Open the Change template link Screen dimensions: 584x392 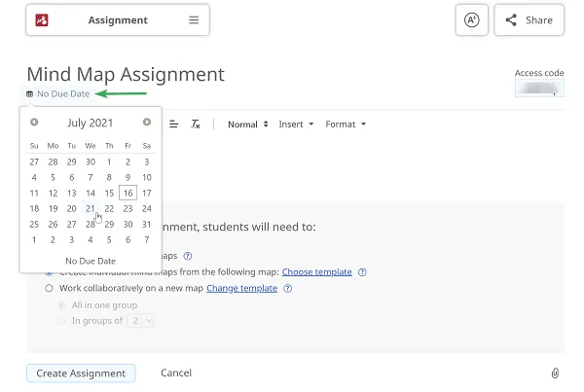[x=241, y=289]
